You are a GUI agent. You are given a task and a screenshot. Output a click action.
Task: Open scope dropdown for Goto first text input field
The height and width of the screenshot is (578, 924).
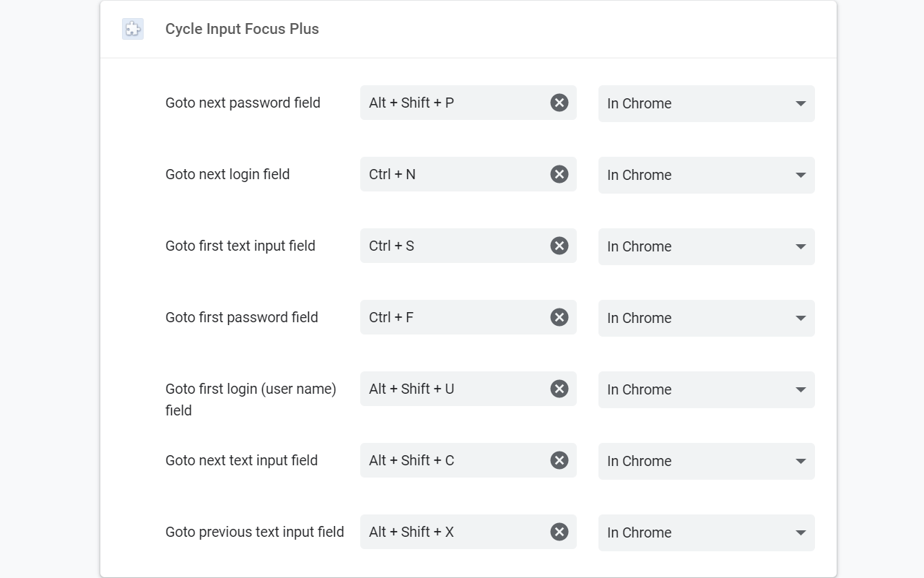point(707,246)
